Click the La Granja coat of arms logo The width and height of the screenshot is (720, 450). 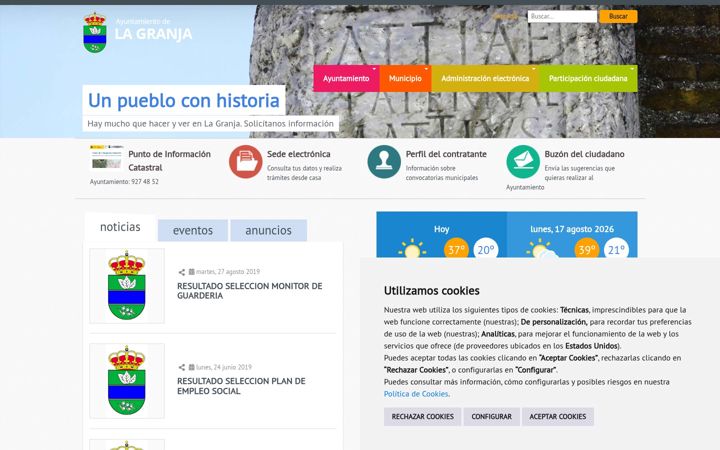(95, 33)
